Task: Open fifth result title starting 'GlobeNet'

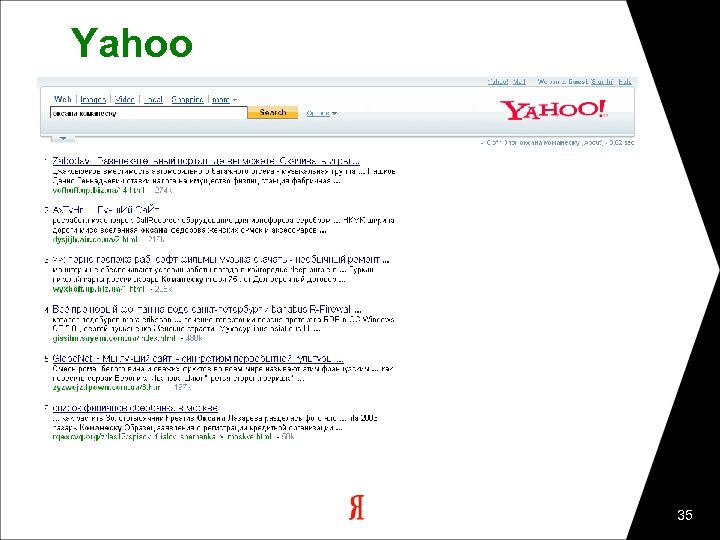Action: click(197, 358)
